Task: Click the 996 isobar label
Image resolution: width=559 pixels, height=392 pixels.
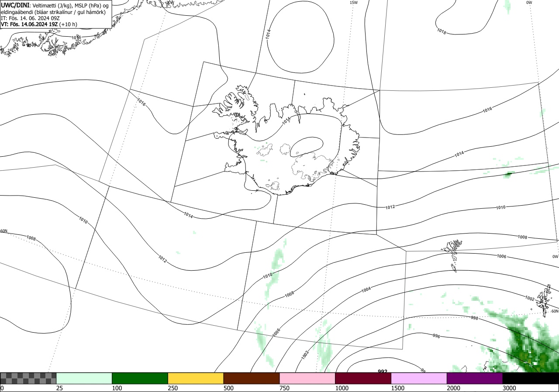Action: click(x=436, y=336)
